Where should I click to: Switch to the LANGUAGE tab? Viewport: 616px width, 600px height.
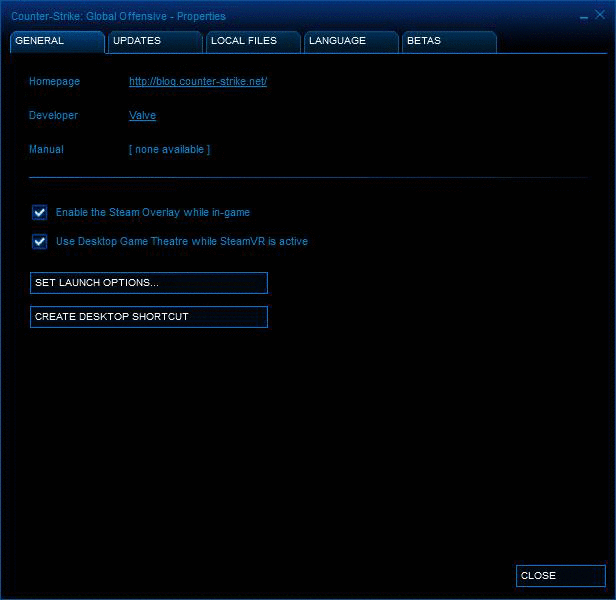pos(351,41)
